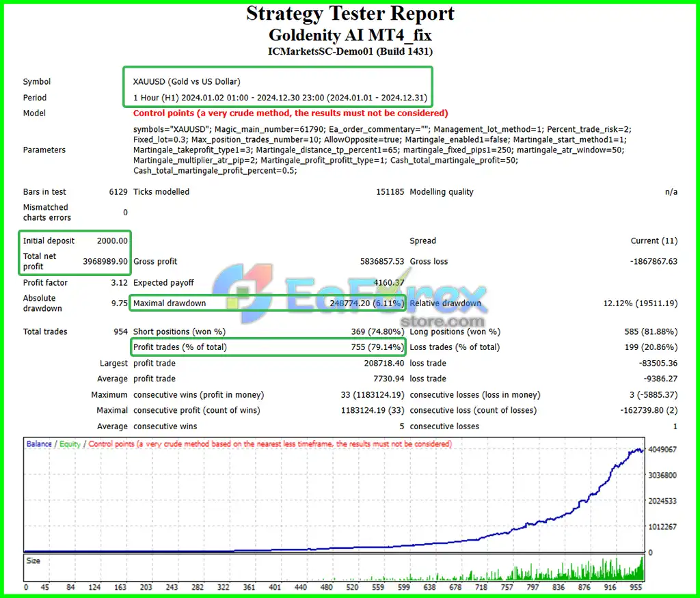Select the 'Symbol' row label
This screenshot has width=700, height=598.
[37, 81]
